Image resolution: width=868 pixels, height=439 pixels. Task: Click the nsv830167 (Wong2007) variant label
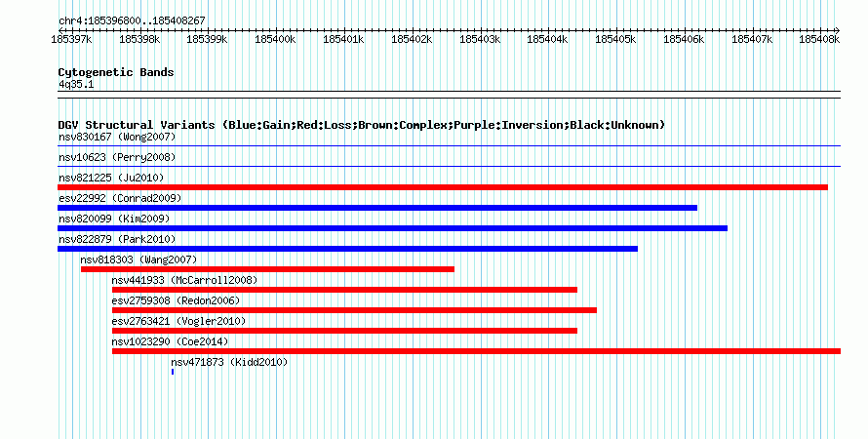pos(117,137)
